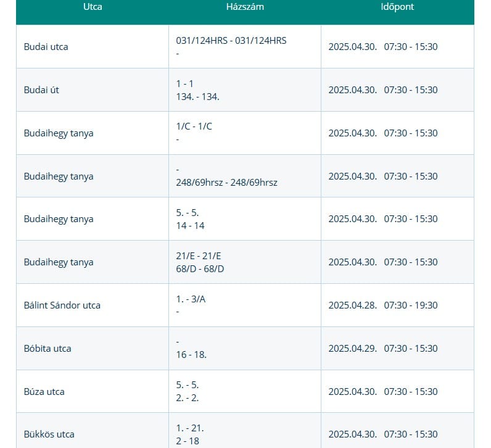Select the 68/D - 68/D house number line

(x=200, y=269)
